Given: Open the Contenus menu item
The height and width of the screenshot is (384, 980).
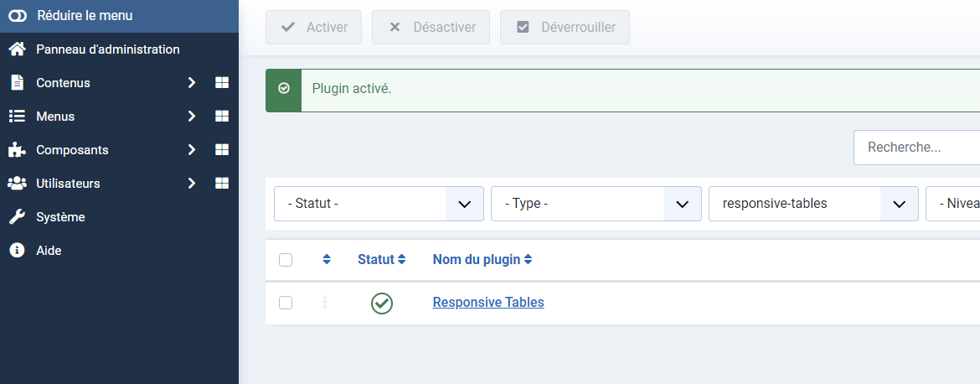Looking at the screenshot, I should 63,82.
